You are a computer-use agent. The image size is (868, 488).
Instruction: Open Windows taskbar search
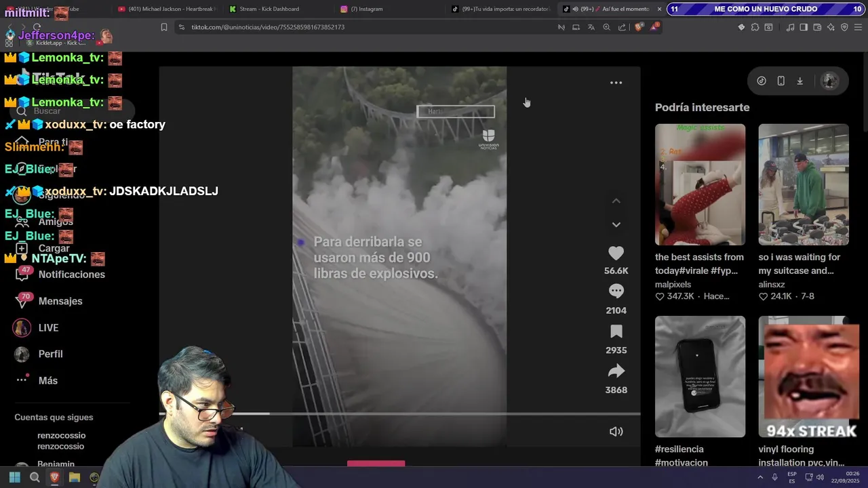click(x=35, y=477)
